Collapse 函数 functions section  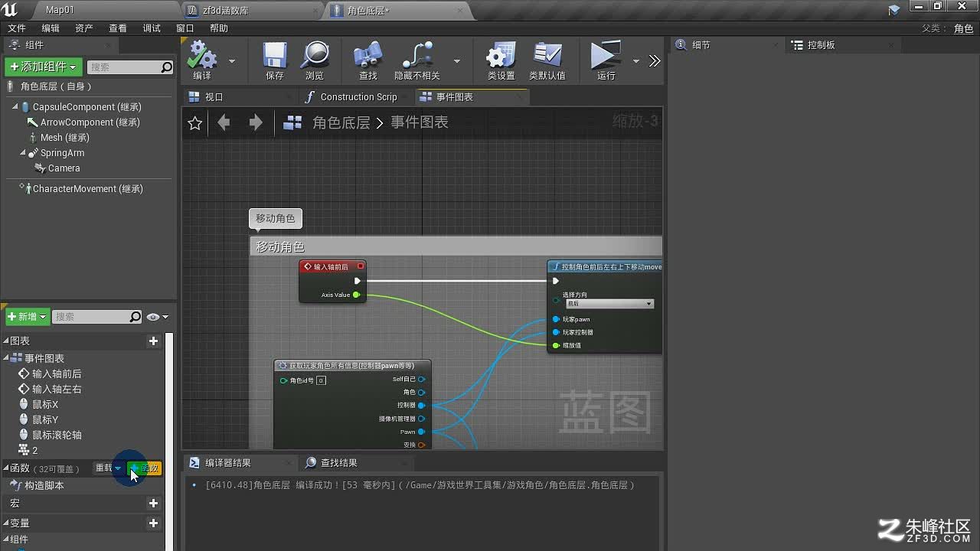pos(6,468)
